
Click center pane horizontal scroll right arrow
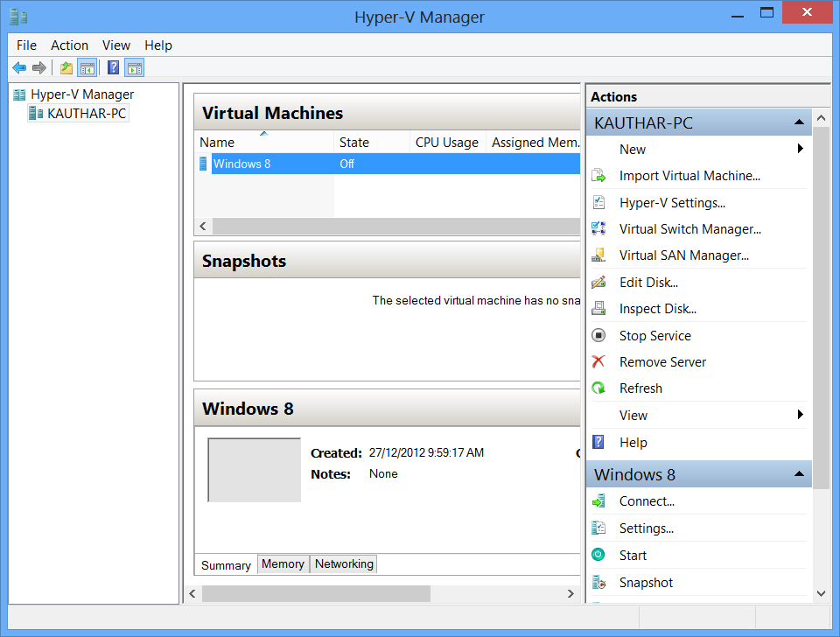pos(570,593)
